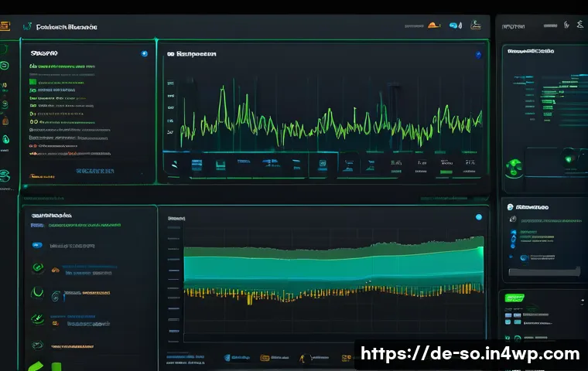The height and width of the screenshot is (371, 588).
Task: Click the green circular icon below right panel
Action: pyautogui.click(x=511, y=165)
